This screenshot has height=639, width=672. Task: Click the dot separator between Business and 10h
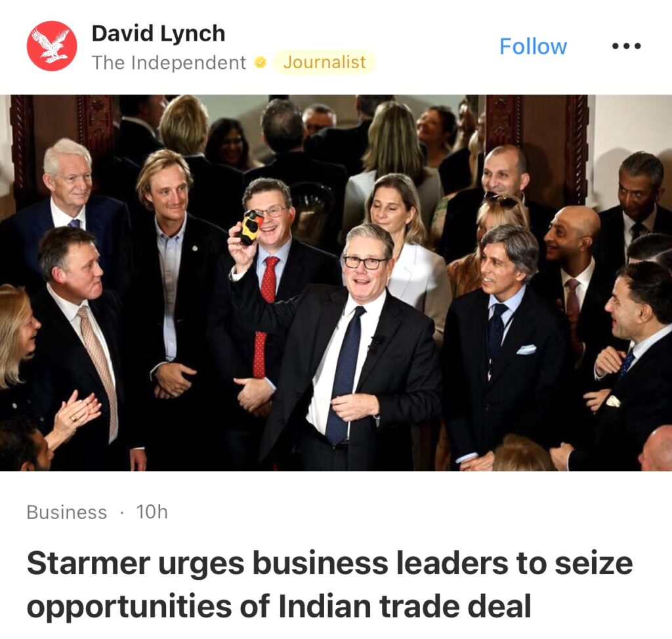(x=122, y=512)
